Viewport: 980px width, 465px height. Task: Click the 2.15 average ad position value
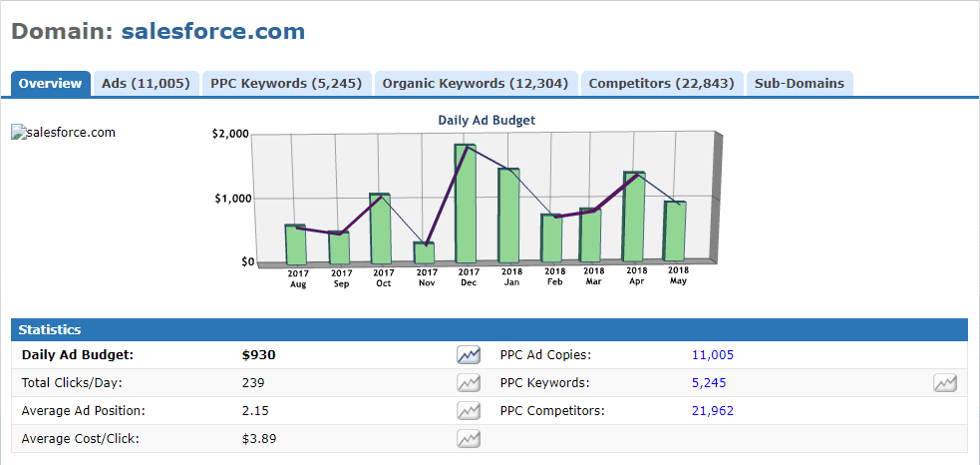pos(255,411)
